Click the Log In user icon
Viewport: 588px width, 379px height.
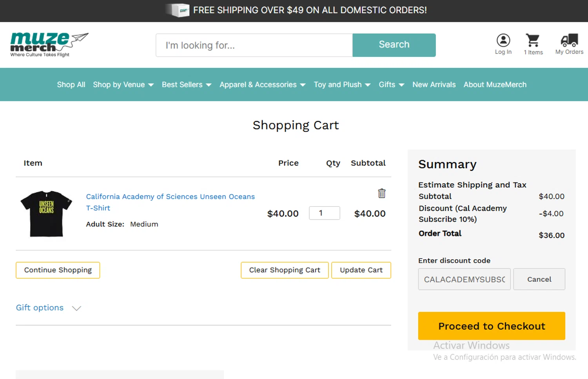tap(503, 40)
